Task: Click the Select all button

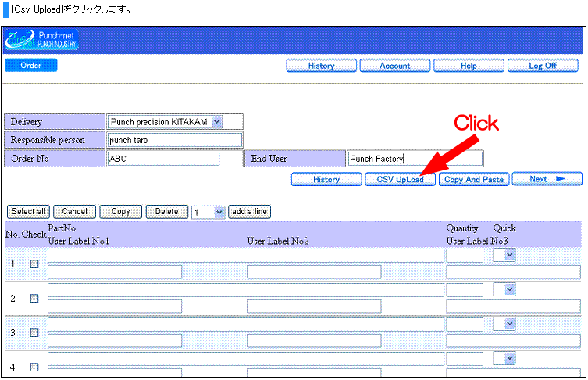Action: tap(28, 211)
